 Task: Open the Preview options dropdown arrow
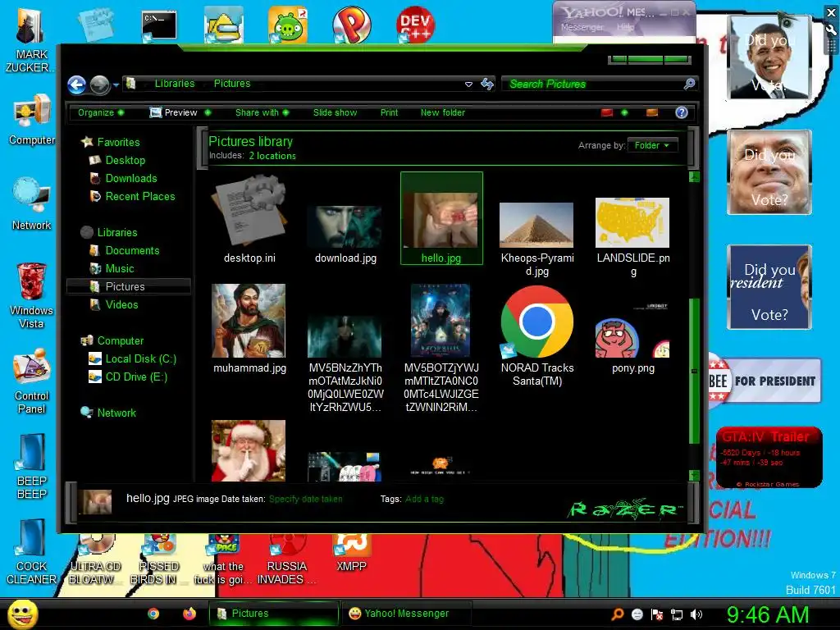[208, 112]
